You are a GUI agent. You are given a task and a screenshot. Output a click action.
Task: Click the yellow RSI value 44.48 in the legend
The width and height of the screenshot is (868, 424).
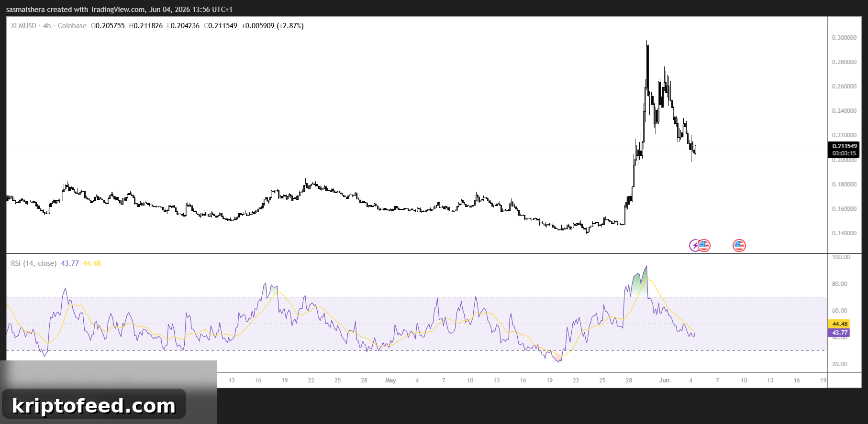pyautogui.click(x=92, y=263)
